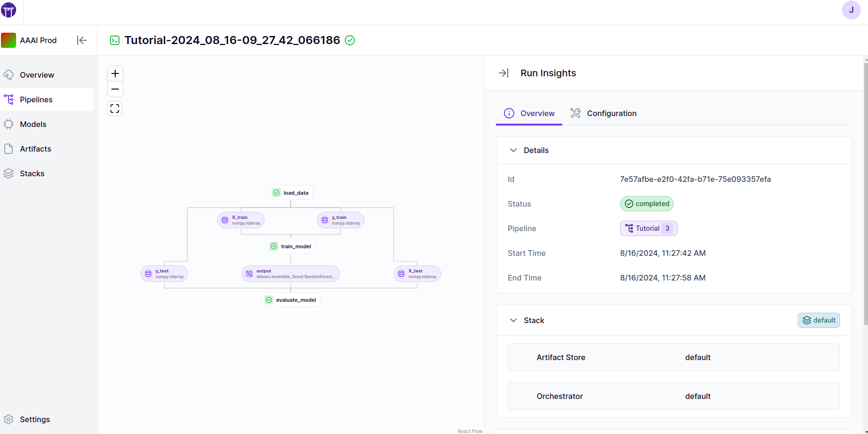Open Settings in the sidebar
This screenshot has width=868, height=434.
click(35, 419)
